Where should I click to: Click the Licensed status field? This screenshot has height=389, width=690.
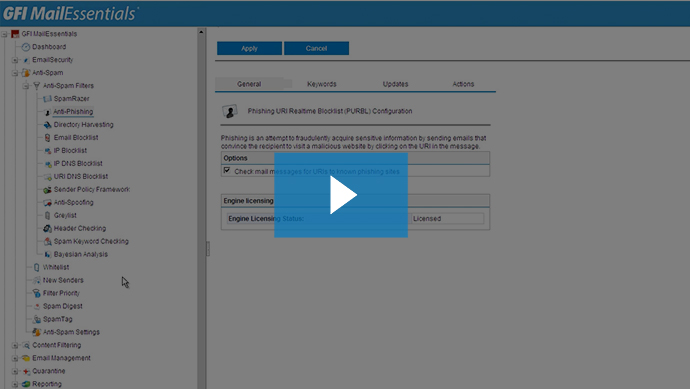[447, 219]
